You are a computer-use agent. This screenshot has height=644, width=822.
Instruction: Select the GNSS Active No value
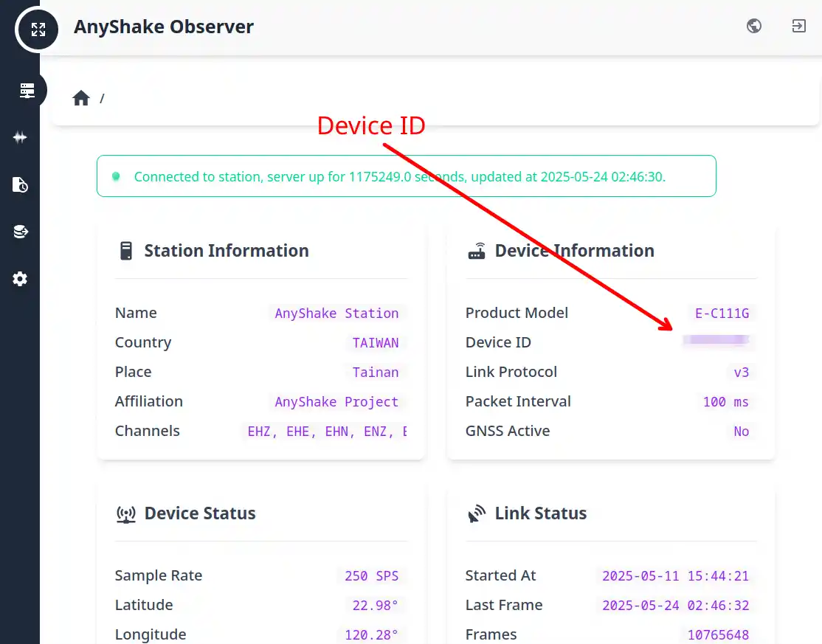tap(742, 432)
